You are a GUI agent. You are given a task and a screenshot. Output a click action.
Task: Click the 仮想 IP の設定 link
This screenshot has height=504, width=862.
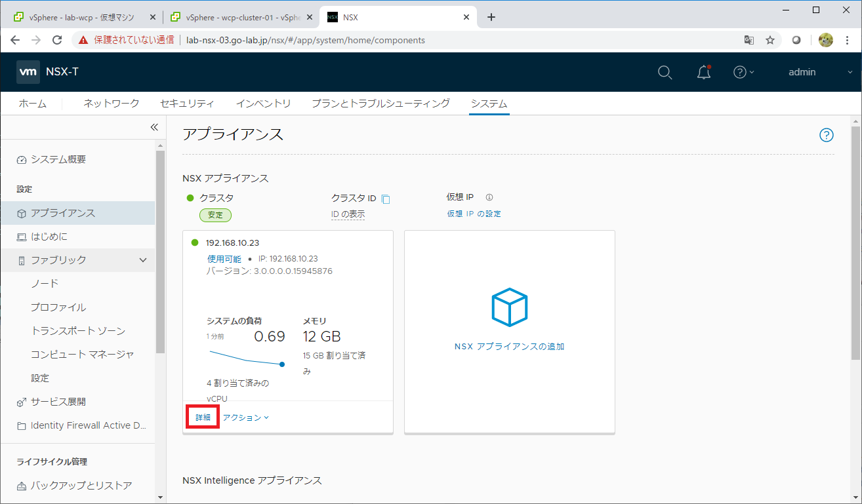pyautogui.click(x=474, y=214)
